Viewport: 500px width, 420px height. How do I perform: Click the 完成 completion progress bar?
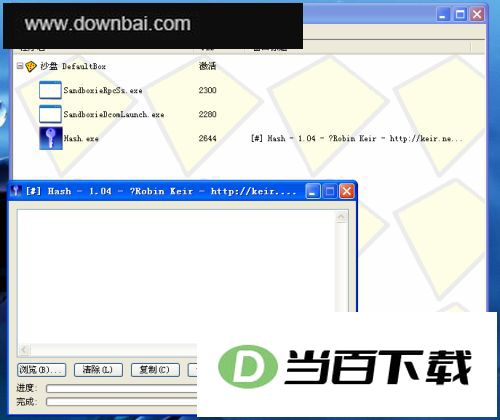[x=122, y=402]
